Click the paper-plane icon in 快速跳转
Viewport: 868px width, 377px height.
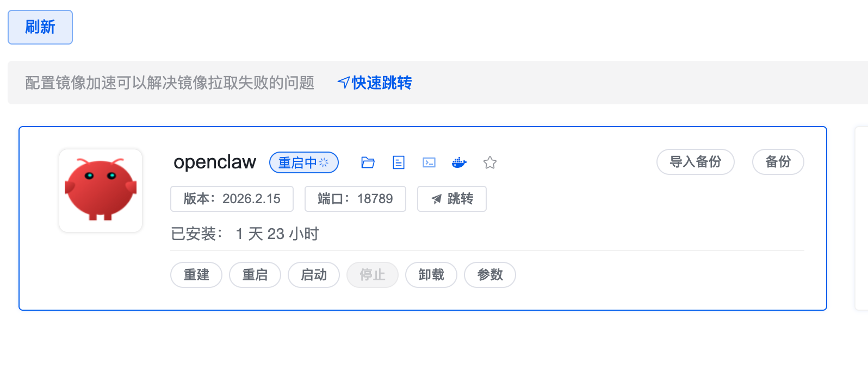pyautogui.click(x=343, y=83)
